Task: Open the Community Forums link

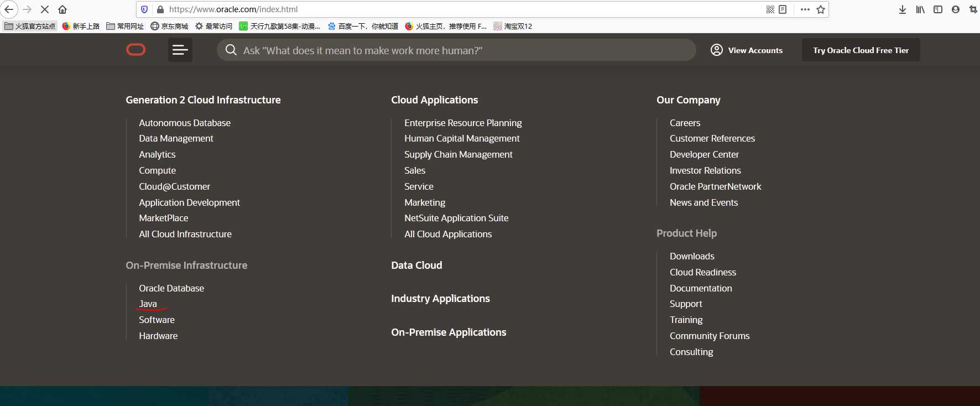Action: click(710, 336)
